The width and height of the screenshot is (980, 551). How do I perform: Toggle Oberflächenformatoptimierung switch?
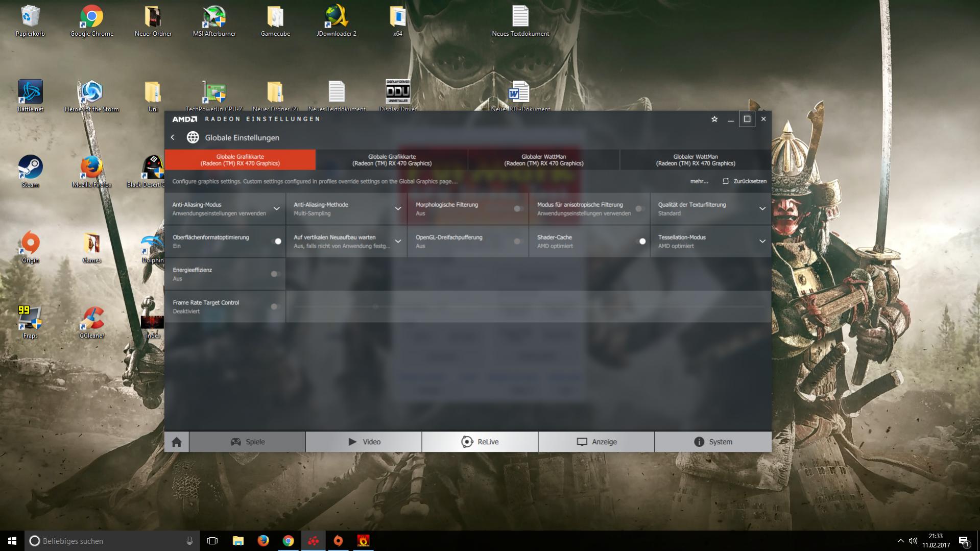[276, 241]
